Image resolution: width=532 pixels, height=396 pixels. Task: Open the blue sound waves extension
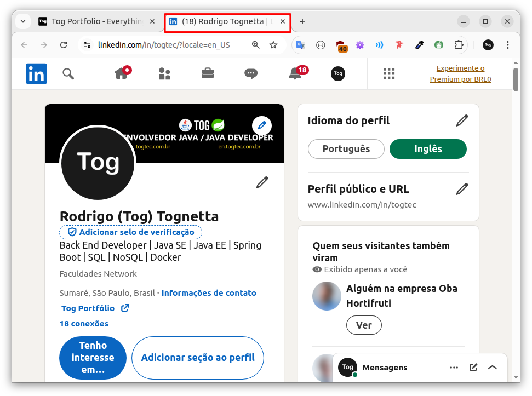tap(379, 45)
